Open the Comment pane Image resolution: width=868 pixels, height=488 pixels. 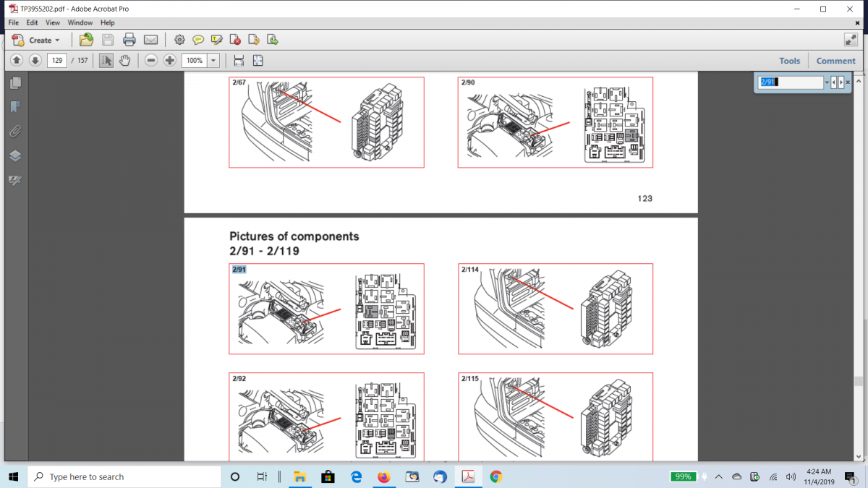835,61
